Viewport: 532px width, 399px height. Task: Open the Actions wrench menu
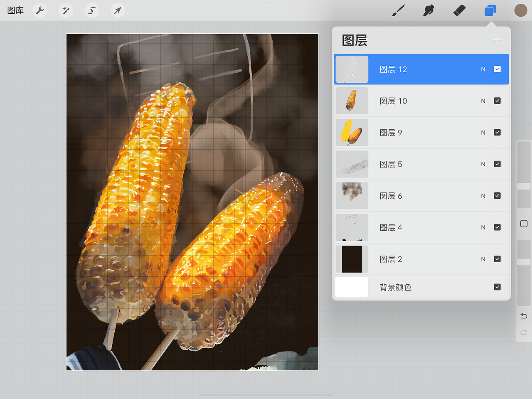[40, 10]
